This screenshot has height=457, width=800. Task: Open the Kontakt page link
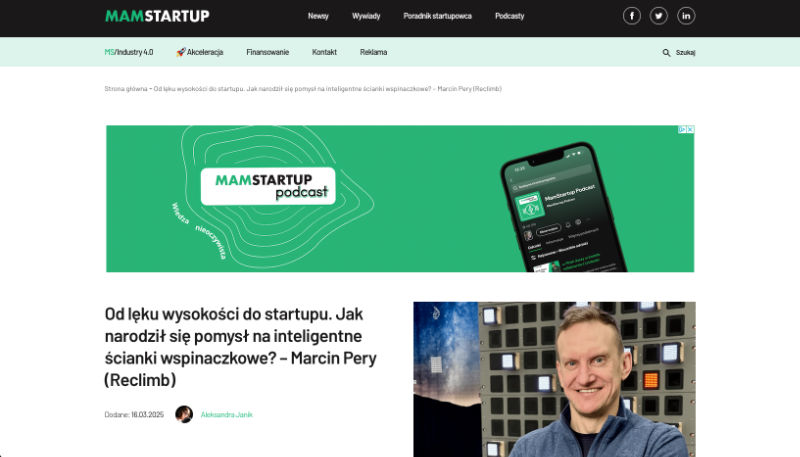pyautogui.click(x=324, y=52)
